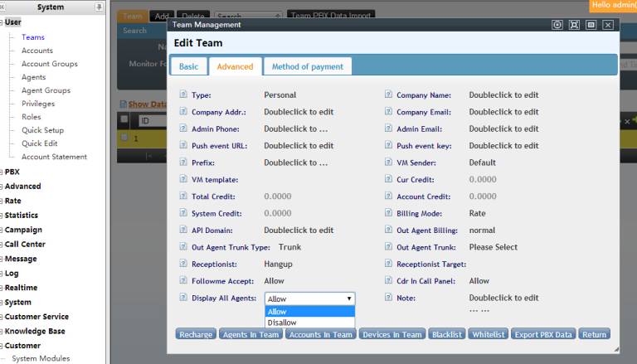Click the Blacklist button
The width and height of the screenshot is (637, 364).
point(447,334)
